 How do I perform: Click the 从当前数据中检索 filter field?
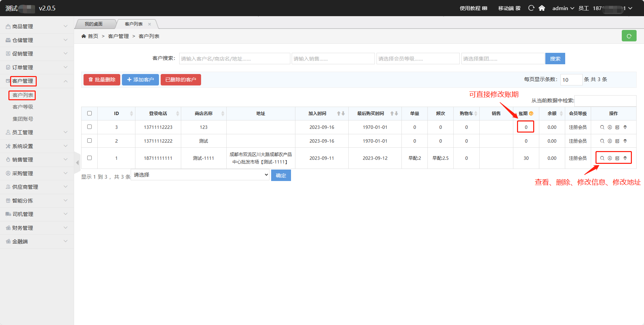point(605,101)
